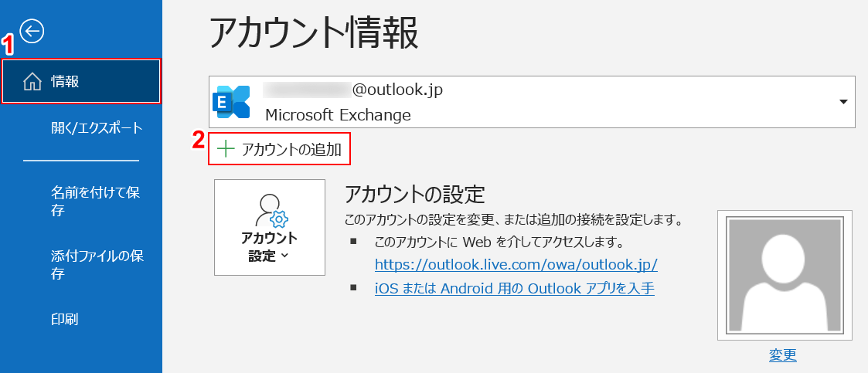This screenshot has width=868, height=373.
Task: Open the 情報 menu item
Action: [x=81, y=82]
